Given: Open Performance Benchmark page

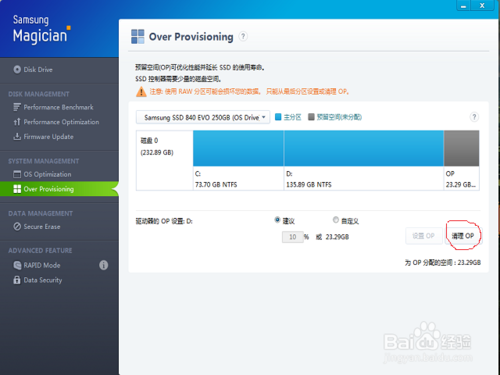Looking at the screenshot, I should [58, 107].
